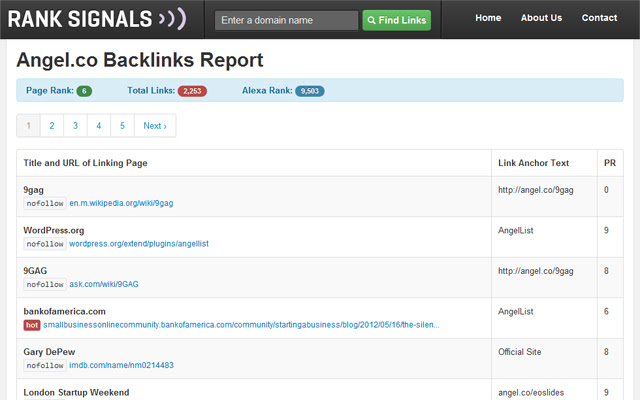The width and height of the screenshot is (640, 400).
Task: Click the nofollow tag in the 9gag row
Action: [x=45, y=203]
